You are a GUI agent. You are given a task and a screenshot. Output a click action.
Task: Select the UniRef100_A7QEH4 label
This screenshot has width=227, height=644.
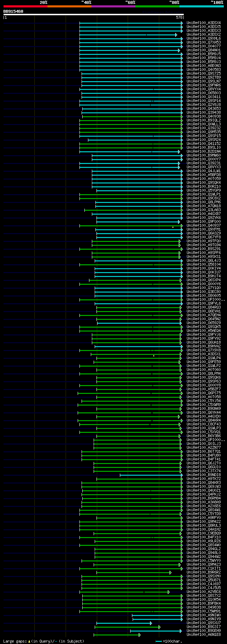[204, 315]
